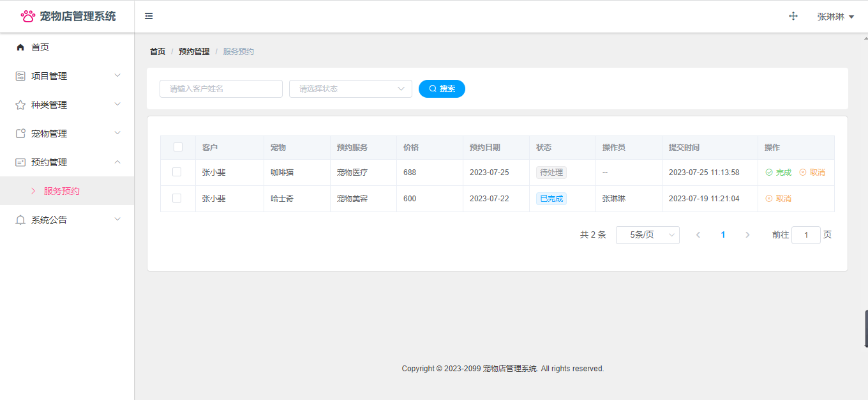Click the 预约管理 sidebar icon
This screenshot has height=400, width=868.
click(20, 162)
